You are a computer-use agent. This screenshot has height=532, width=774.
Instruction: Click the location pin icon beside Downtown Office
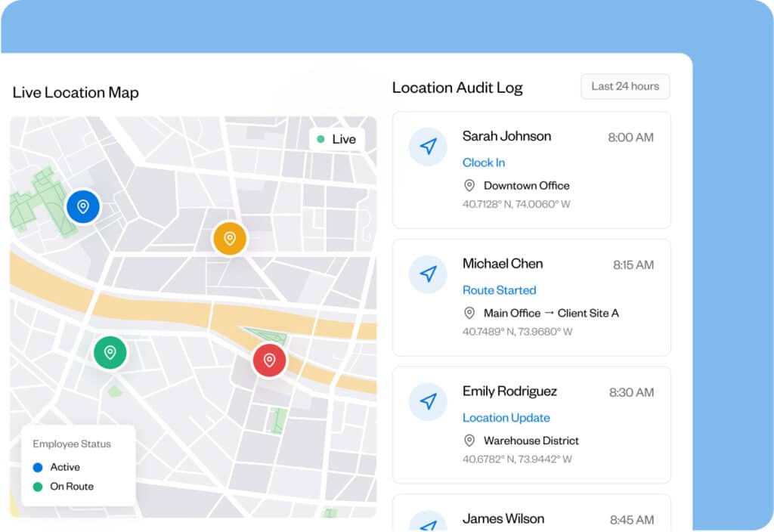[469, 185]
